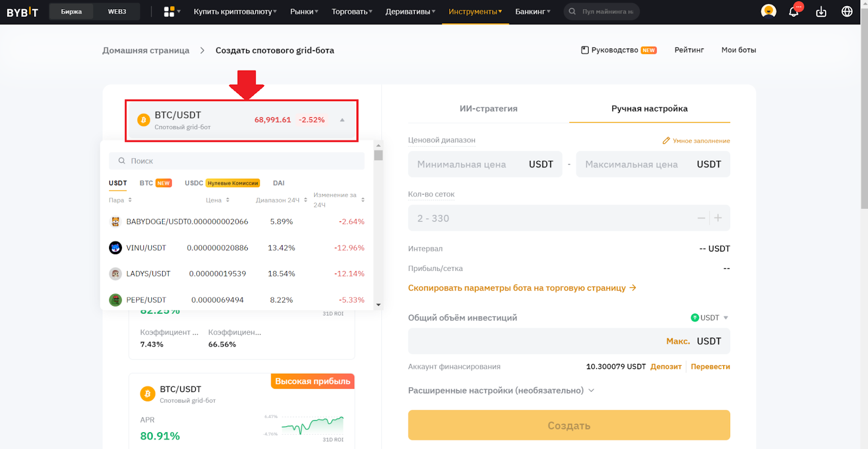The height and width of the screenshot is (449, 868).
Task: Click the Перевести link
Action: (x=710, y=366)
